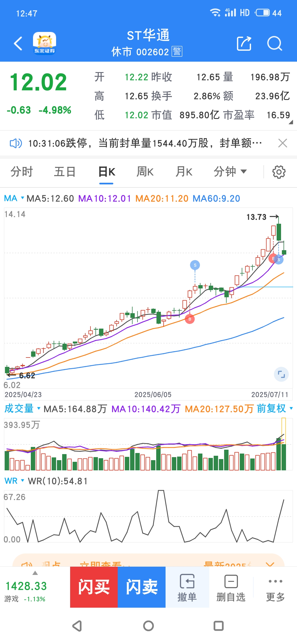Image resolution: width=297 pixels, height=644 pixels.
Task: Tap the 撤单 cancel order button
Action: click(187, 587)
